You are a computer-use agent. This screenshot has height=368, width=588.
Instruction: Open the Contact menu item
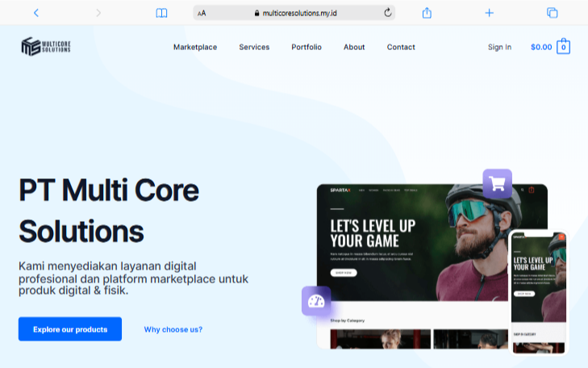(x=401, y=47)
